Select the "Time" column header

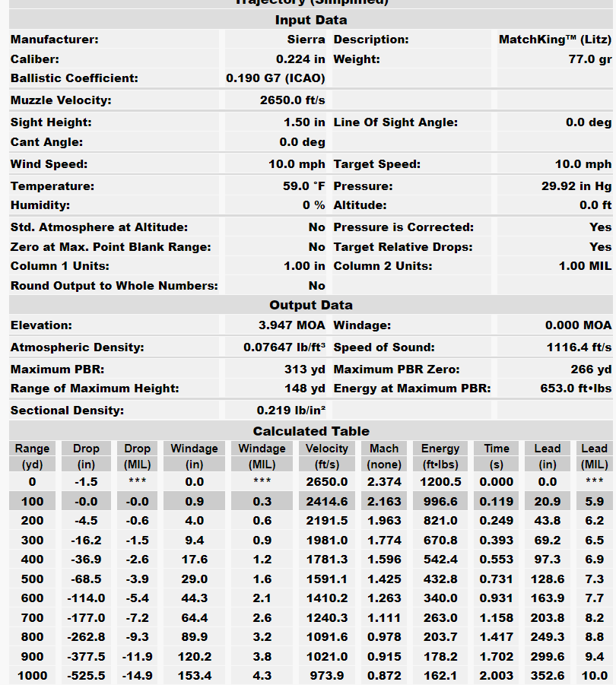point(497,449)
